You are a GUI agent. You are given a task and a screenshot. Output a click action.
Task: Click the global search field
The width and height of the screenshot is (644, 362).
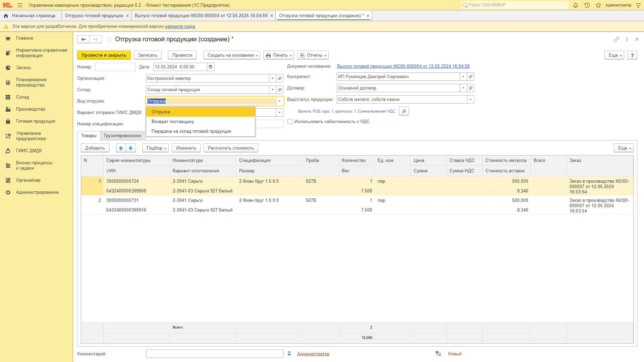tap(515, 5)
